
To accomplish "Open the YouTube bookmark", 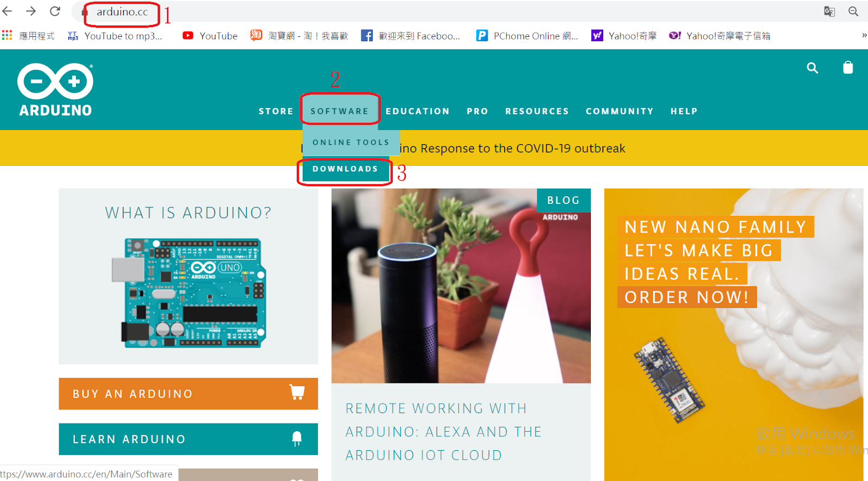I will pyautogui.click(x=210, y=36).
